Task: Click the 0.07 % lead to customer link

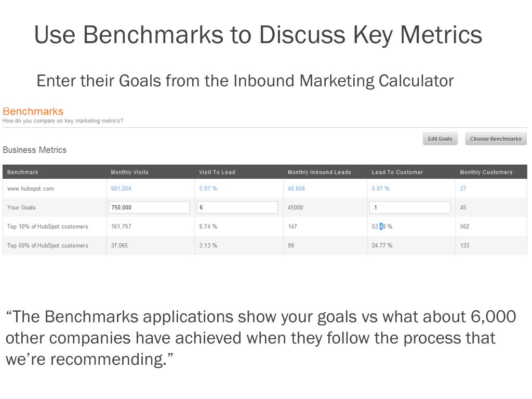Action: click(x=380, y=188)
